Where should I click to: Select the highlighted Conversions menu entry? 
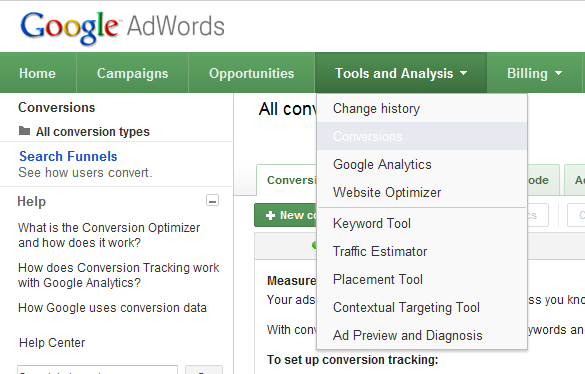click(x=422, y=136)
